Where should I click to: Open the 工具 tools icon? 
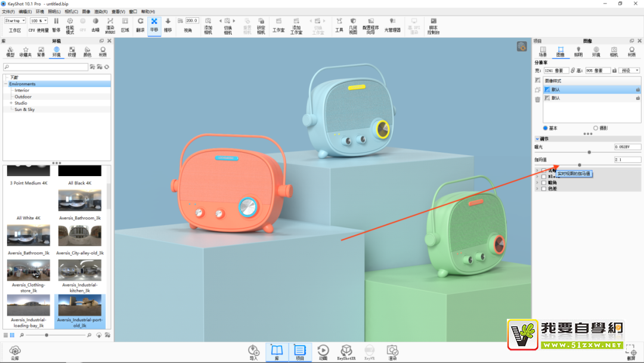point(339,25)
